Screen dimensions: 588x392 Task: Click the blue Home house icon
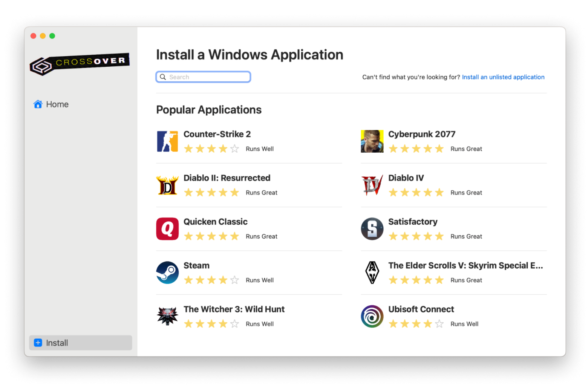pos(38,104)
